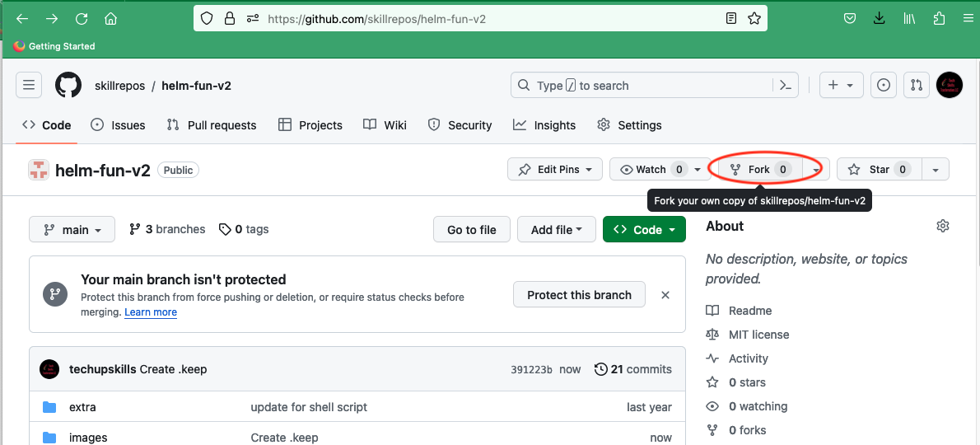Edit repository details gear in About
This screenshot has width=980, height=445.
[x=943, y=226]
